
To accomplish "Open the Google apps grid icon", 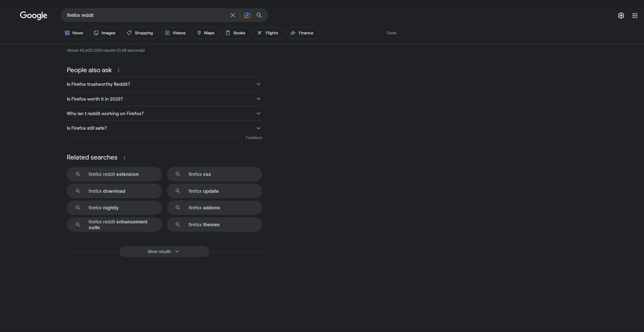I will pos(635,16).
